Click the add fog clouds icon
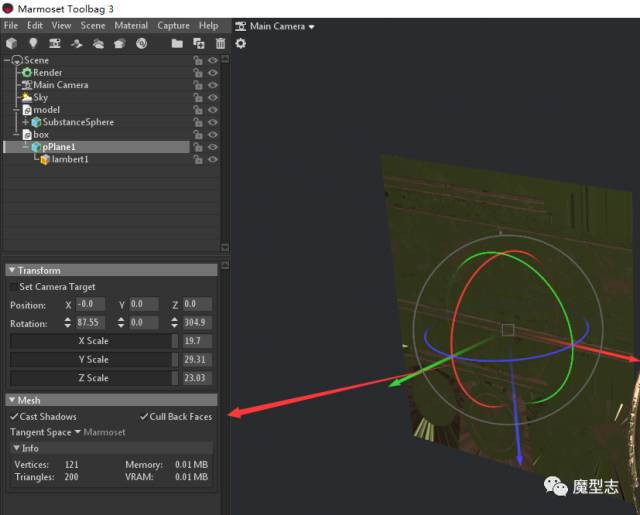This screenshot has height=515, width=640. 98,43
